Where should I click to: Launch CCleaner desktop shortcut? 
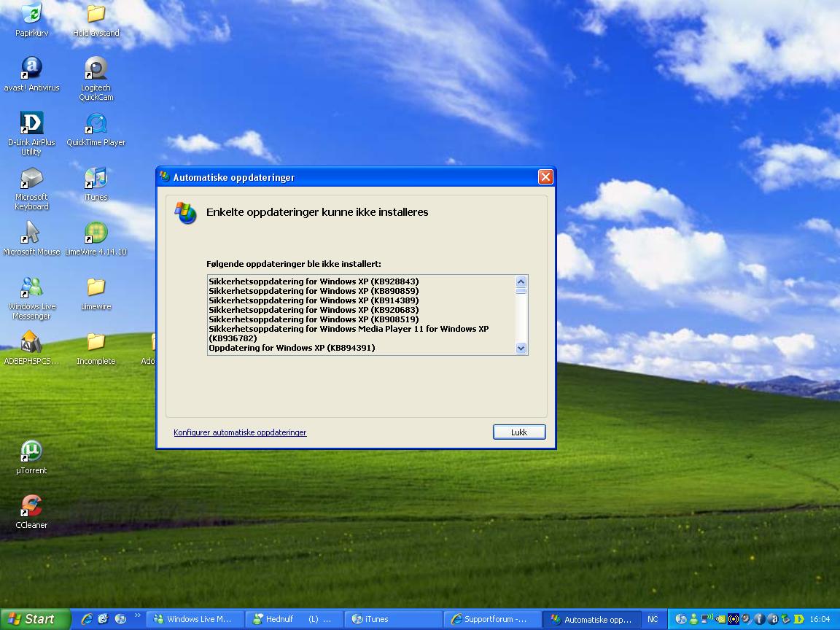click(x=31, y=512)
